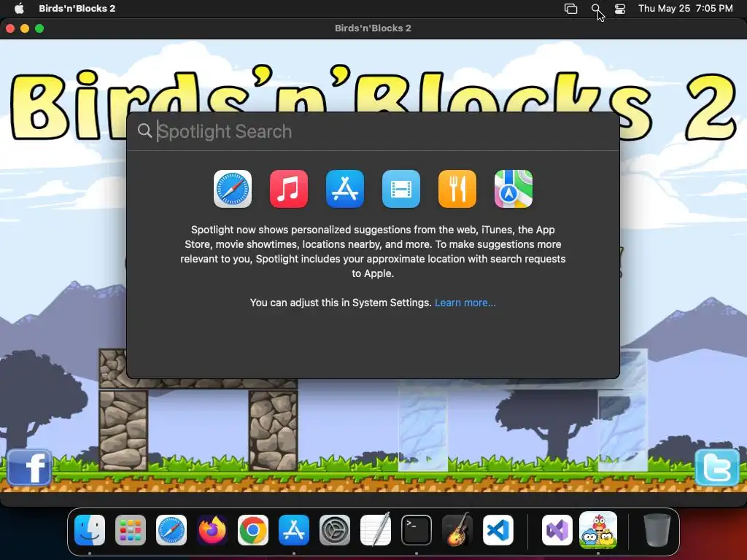
Task: Open Visual Studio Code from the Dock
Action: pos(498,530)
